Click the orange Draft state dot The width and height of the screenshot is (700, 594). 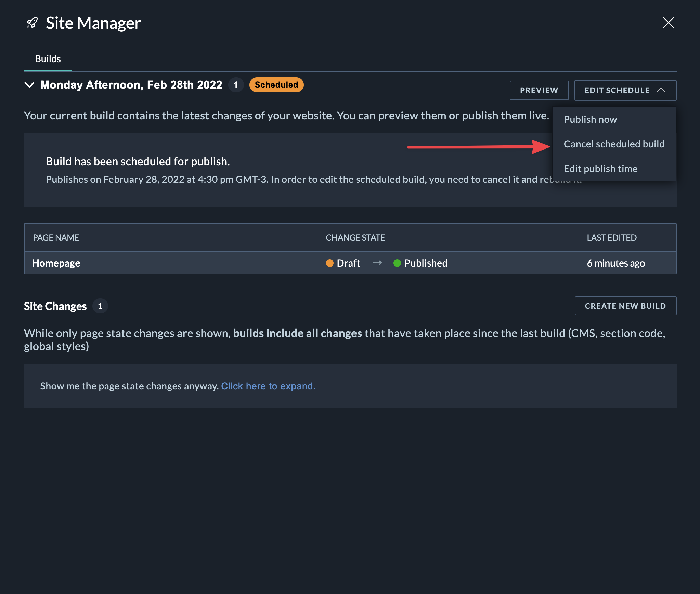click(329, 263)
